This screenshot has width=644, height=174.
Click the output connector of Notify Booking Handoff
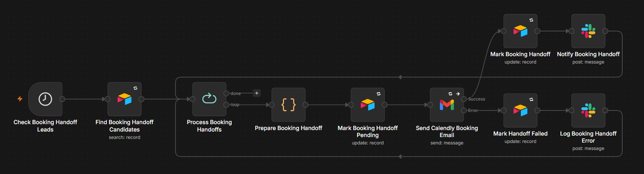[x=605, y=31]
